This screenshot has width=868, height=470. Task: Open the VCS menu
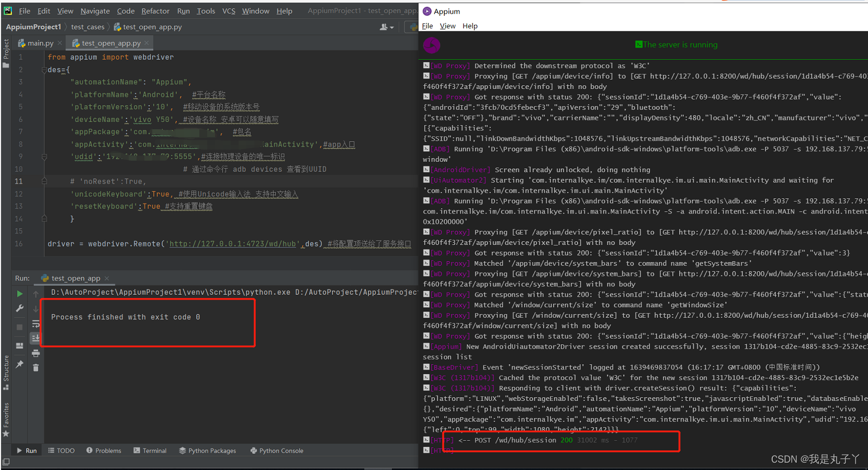click(x=229, y=11)
